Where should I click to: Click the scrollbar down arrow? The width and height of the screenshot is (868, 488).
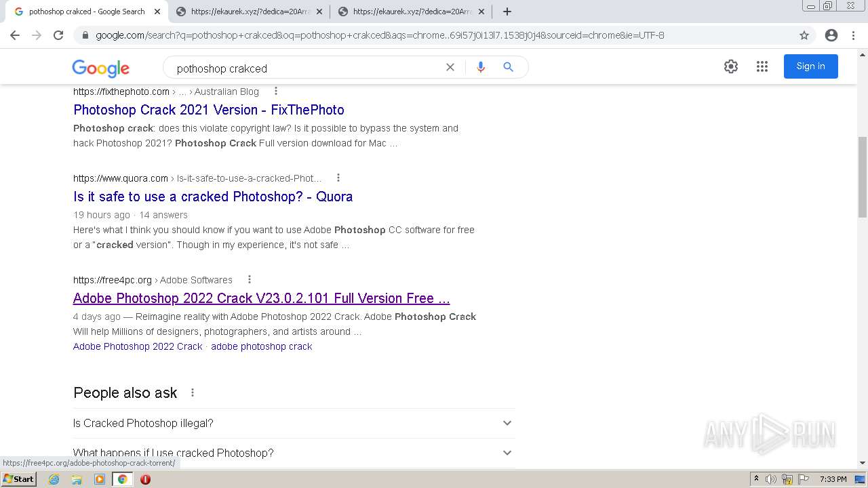click(862, 464)
